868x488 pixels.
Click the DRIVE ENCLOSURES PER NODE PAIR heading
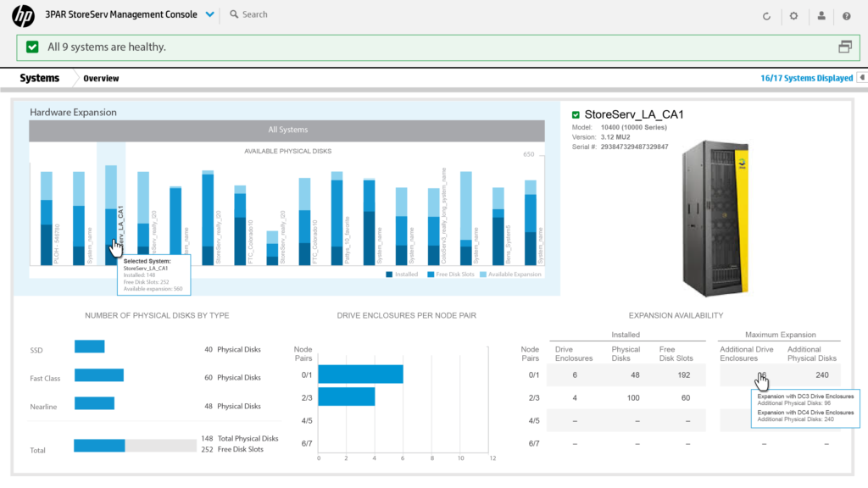pos(406,315)
